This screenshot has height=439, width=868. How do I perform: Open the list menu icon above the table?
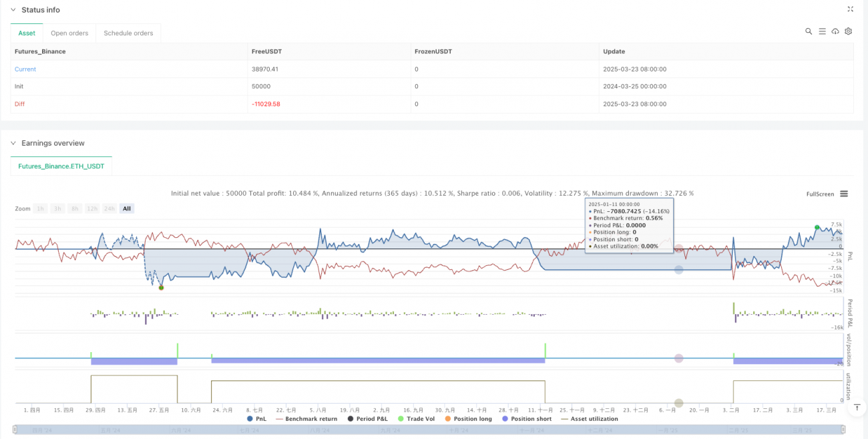click(x=822, y=31)
